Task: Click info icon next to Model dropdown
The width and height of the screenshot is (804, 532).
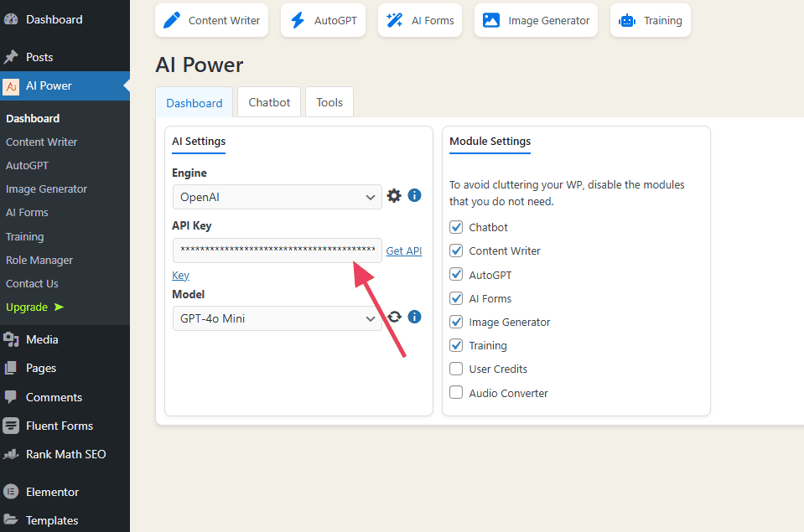Action: pyautogui.click(x=414, y=317)
